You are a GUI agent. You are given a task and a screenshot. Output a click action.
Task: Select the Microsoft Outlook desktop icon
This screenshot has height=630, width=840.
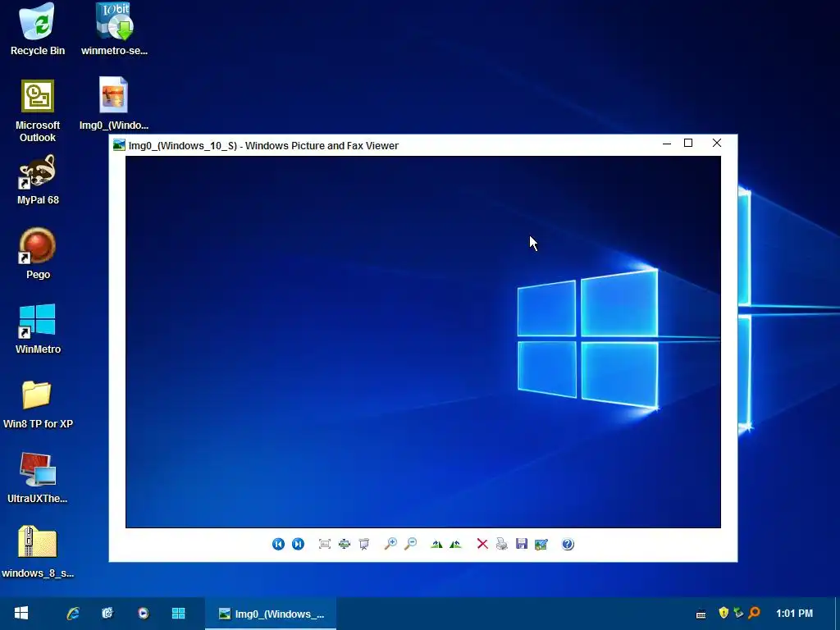(38, 111)
